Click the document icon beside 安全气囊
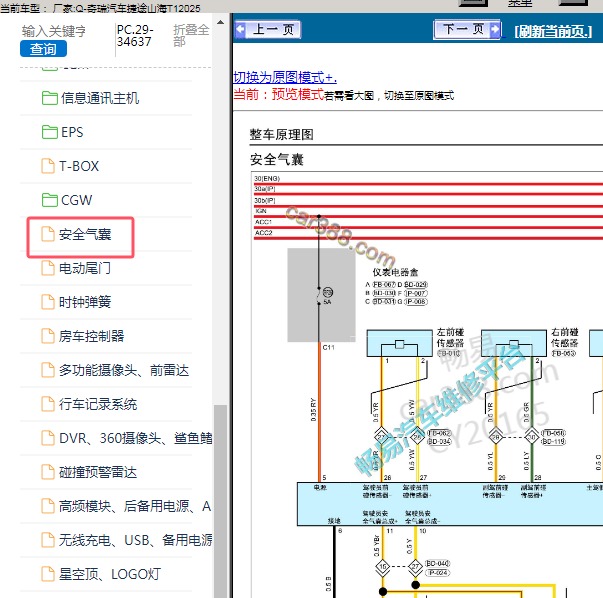 [48, 234]
